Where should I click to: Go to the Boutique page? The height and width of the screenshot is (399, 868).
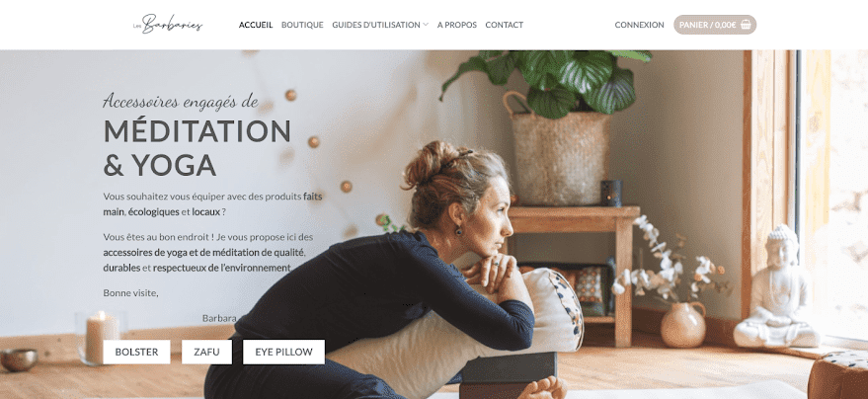pos(302,25)
